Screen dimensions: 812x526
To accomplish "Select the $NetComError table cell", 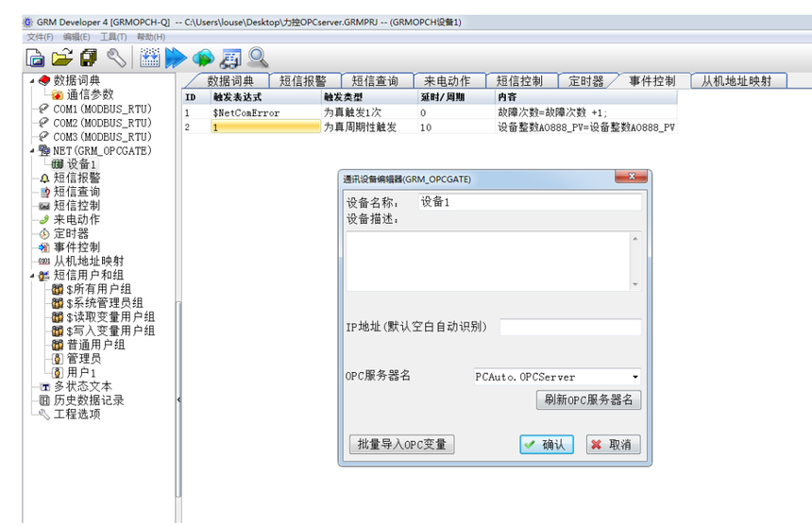I will point(266,112).
